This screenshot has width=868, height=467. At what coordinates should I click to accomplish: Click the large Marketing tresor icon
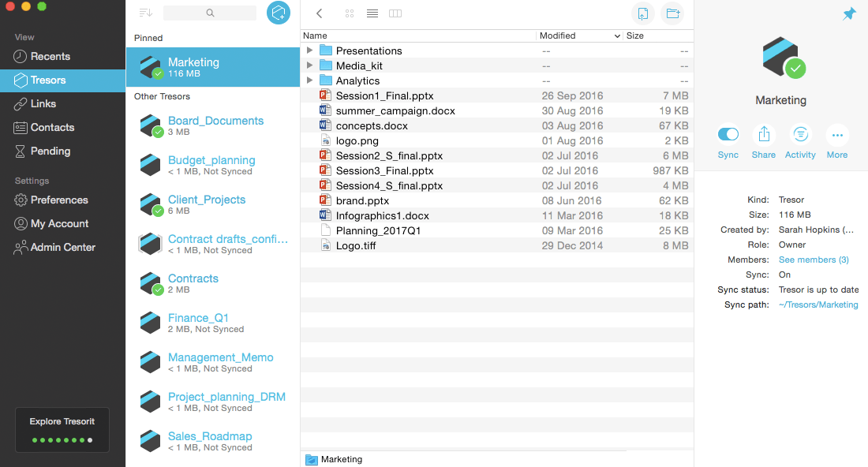point(784,58)
